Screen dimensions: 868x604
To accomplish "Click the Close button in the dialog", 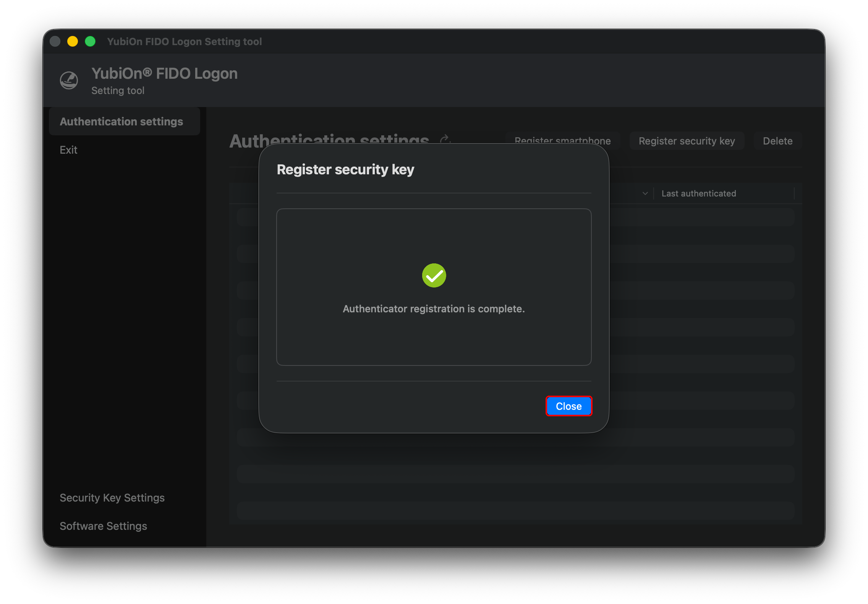I will (568, 406).
